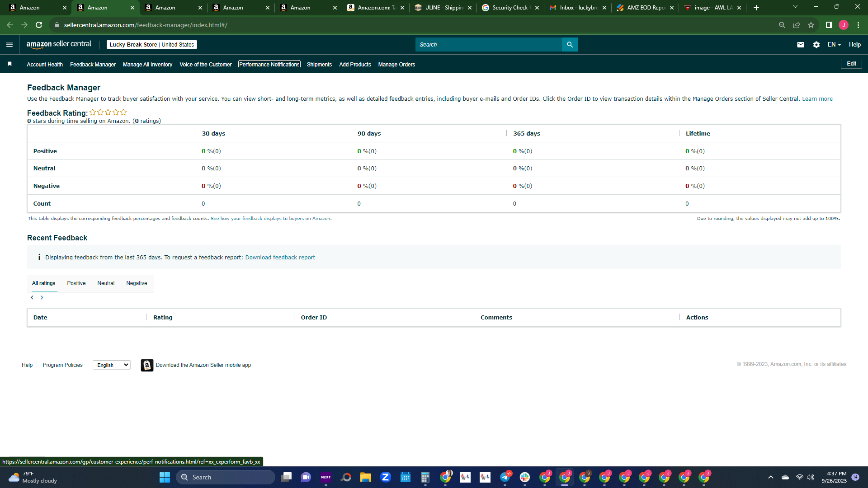This screenshot has width=868, height=488.
Task: Open the EN language dropdown
Action: tap(834, 45)
